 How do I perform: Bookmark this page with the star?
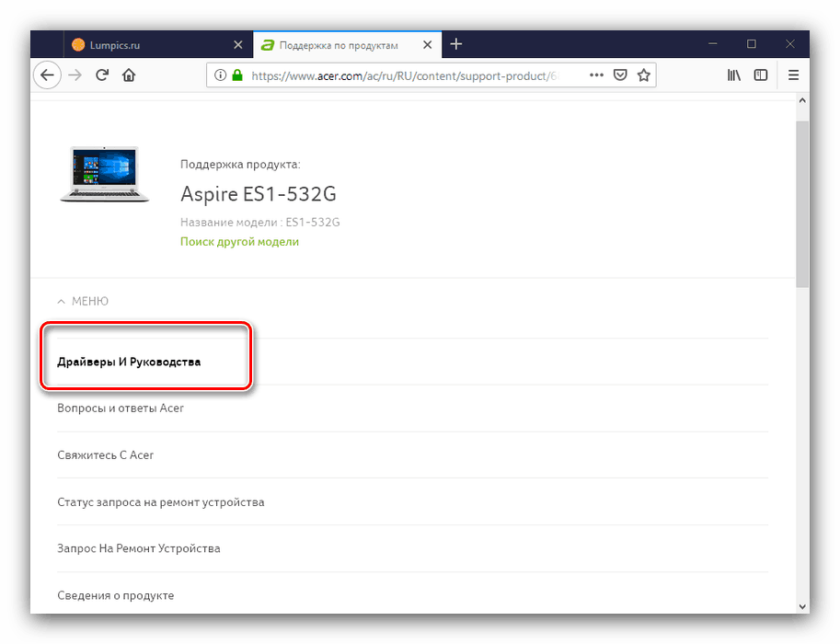click(643, 75)
